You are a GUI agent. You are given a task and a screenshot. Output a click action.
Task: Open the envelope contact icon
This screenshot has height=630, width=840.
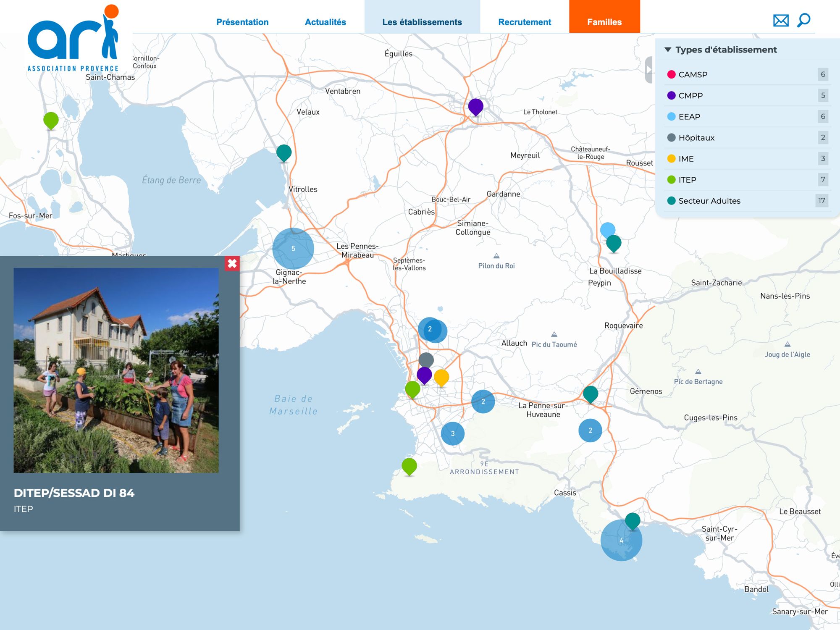tap(781, 21)
